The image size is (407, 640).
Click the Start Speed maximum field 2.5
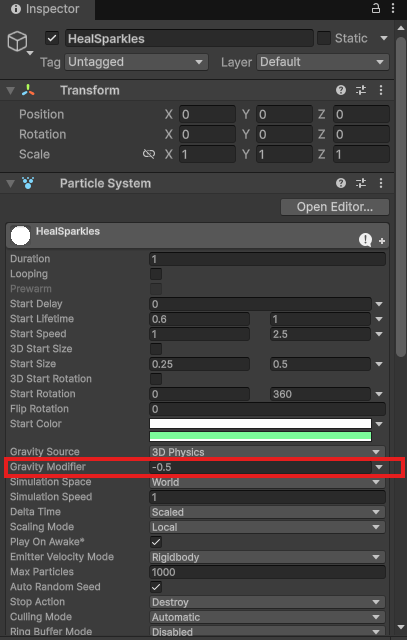tap(320, 334)
